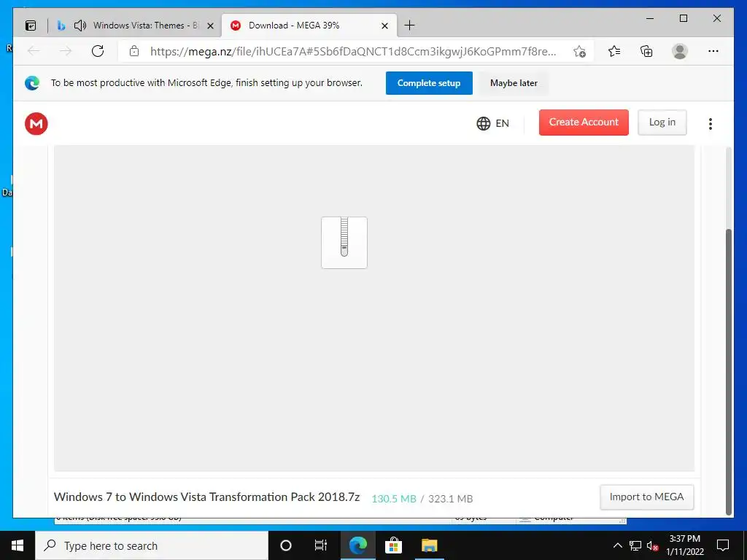Maximize the Edge window

point(683,18)
